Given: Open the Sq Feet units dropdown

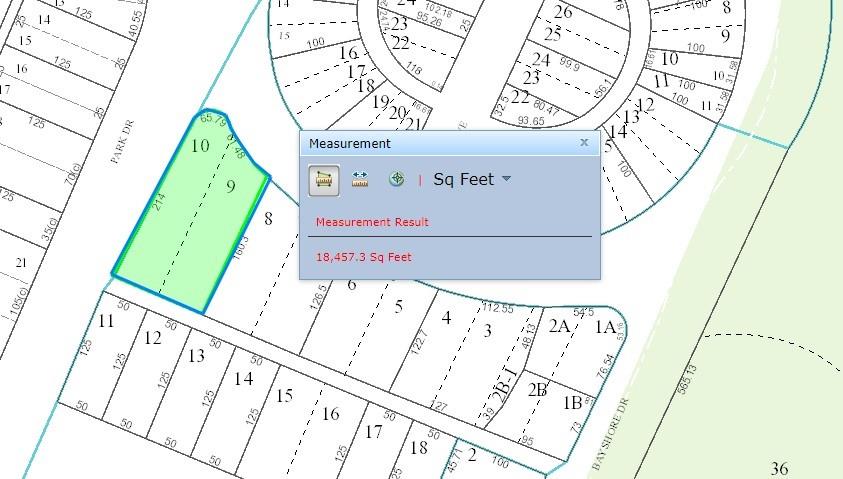Looking at the screenshot, I should point(471,179).
